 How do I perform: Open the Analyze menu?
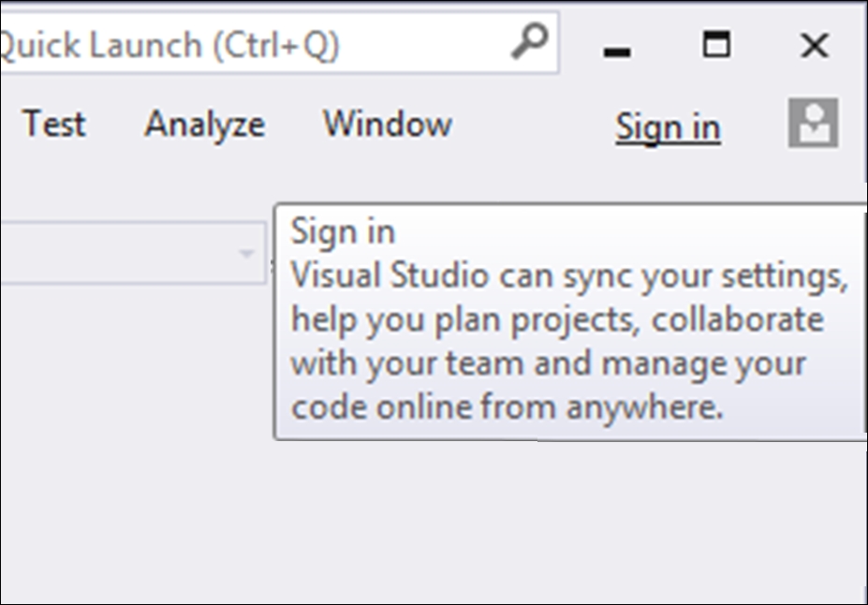coord(205,125)
